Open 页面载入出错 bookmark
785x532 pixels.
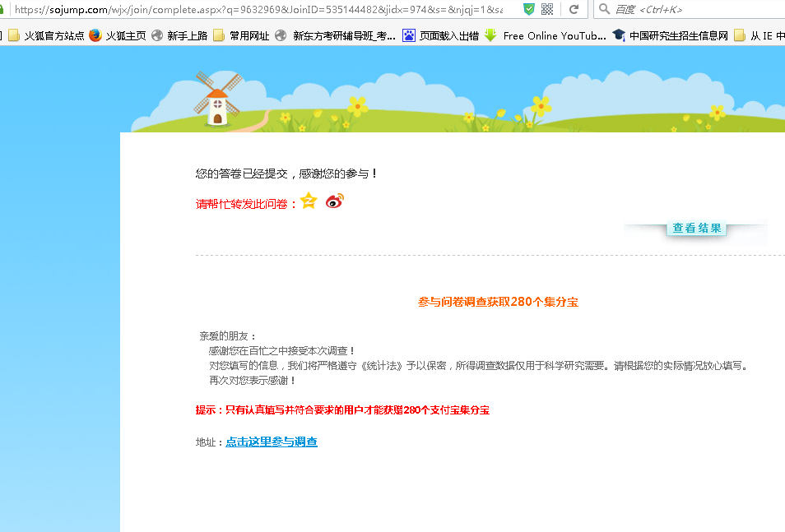click(x=440, y=35)
